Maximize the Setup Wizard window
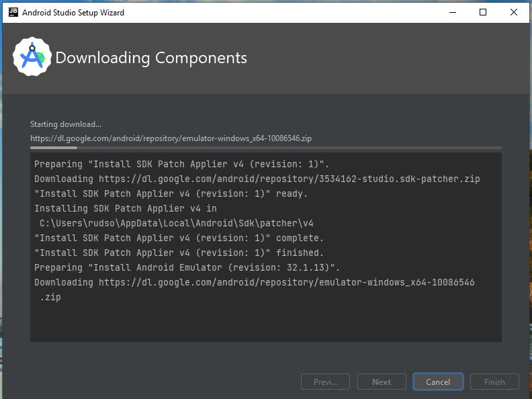This screenshot has width=532, height=399. 483,12
